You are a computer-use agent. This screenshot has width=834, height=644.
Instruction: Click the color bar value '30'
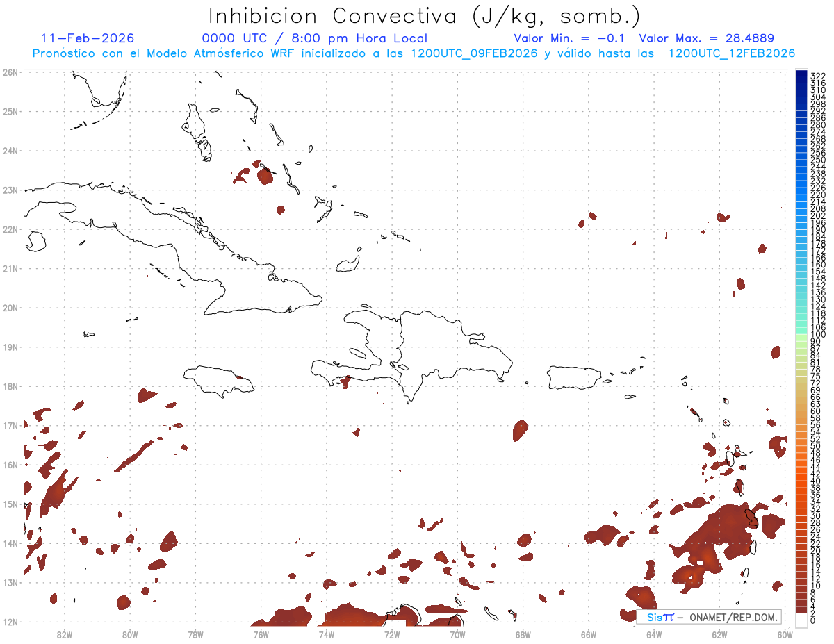pyautogui.click(x=816, y=515)
